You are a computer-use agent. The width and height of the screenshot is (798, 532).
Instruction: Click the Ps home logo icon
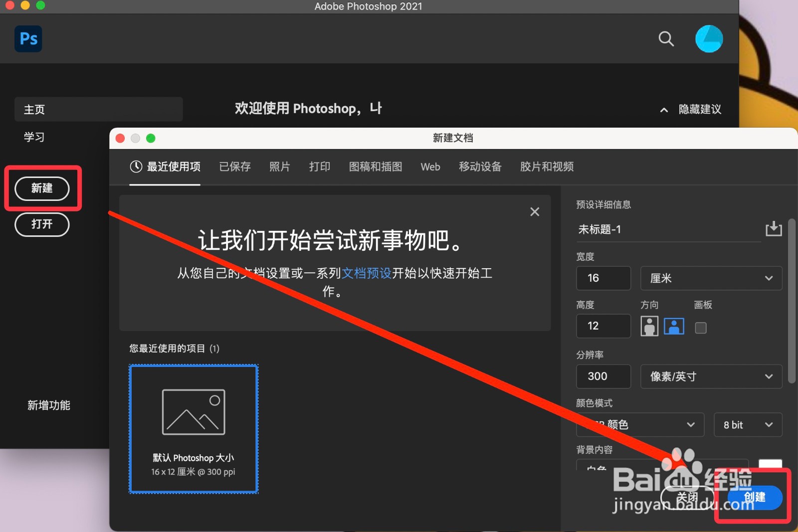coord(28,39)
